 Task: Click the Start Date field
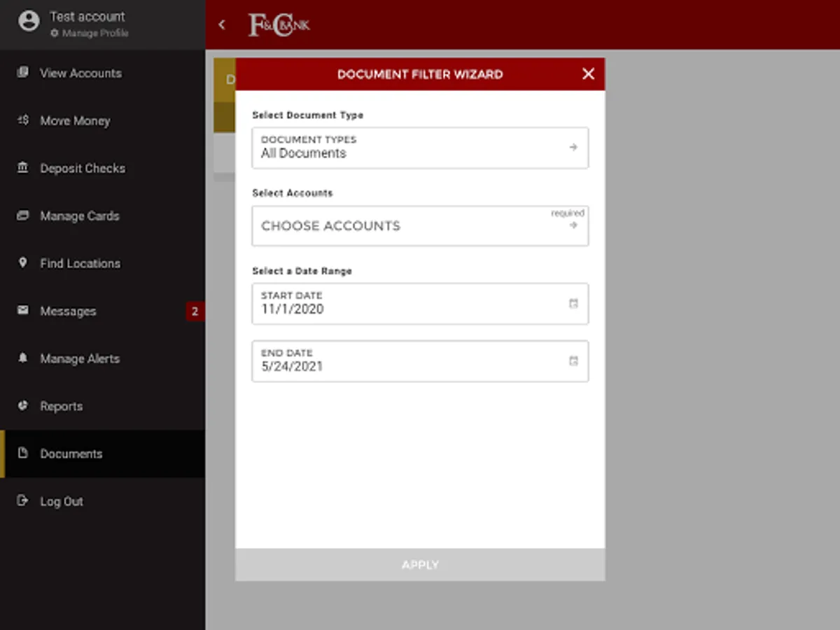click(x=420, y=304)
